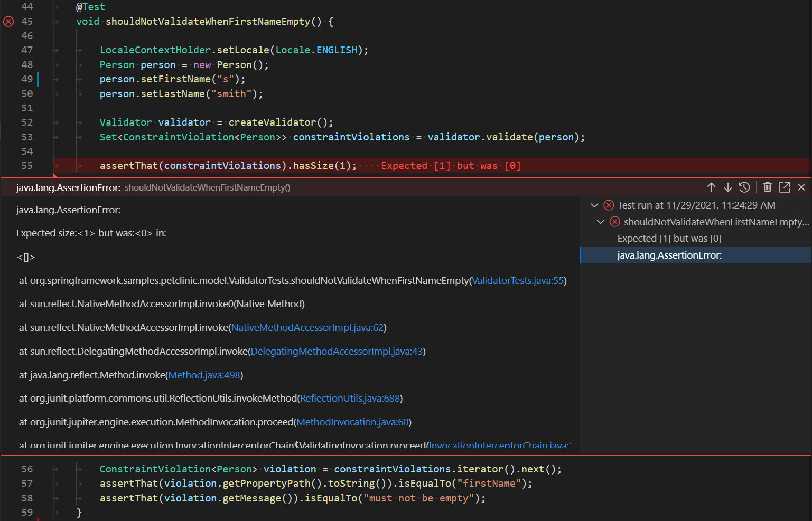Go to previous test failure with up arrow
This screenshot has width=812, height=521.
click(711, 187)
